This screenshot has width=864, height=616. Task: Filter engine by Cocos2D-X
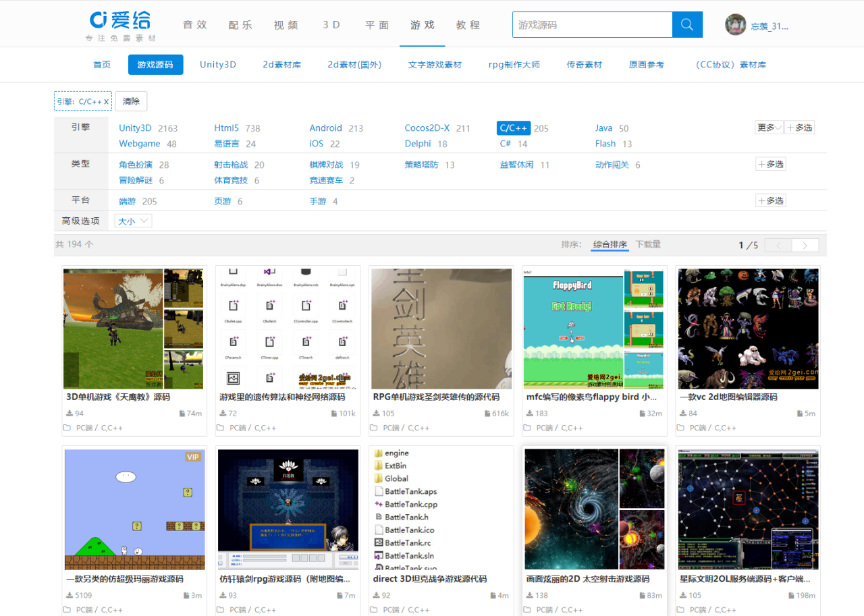click(427, 128)
